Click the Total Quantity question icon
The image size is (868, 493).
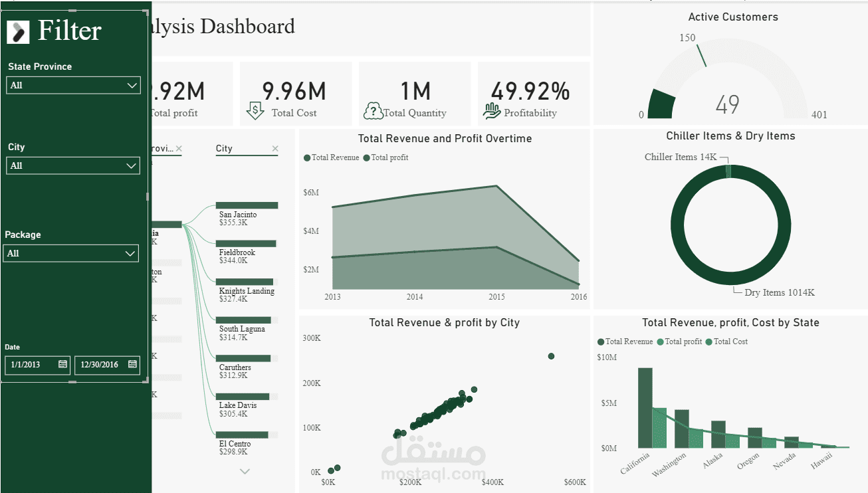tap(374, 111)
